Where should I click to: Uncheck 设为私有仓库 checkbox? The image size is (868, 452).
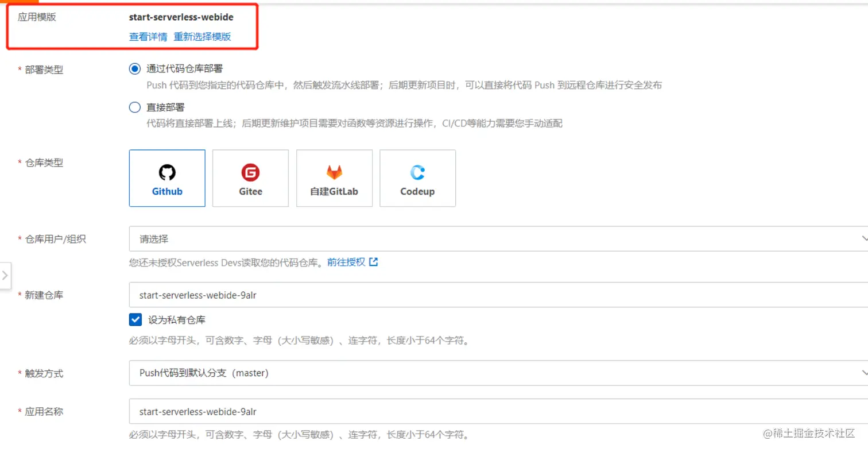135,319
